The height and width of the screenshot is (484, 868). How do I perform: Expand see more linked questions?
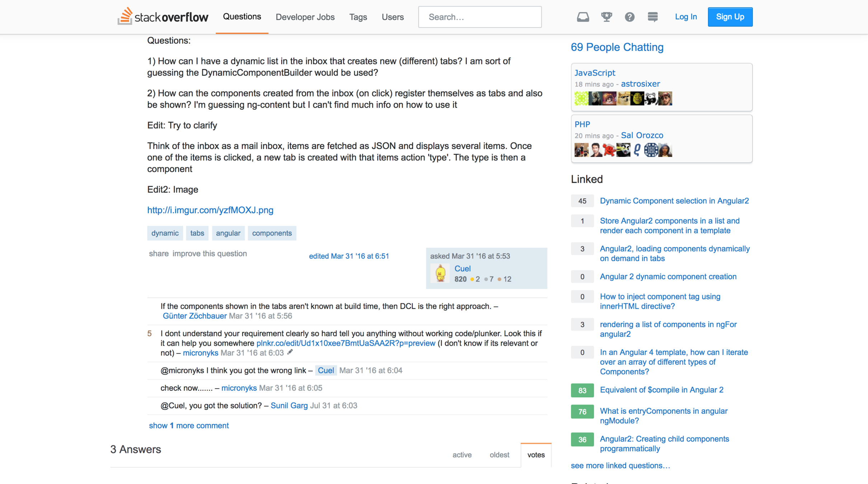pos(620,465)
